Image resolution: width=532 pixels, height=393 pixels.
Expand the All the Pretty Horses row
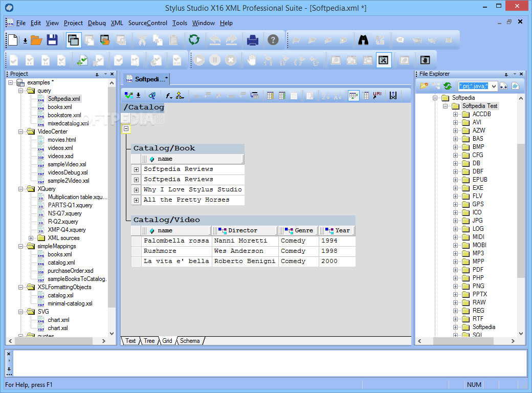[136, 200]
